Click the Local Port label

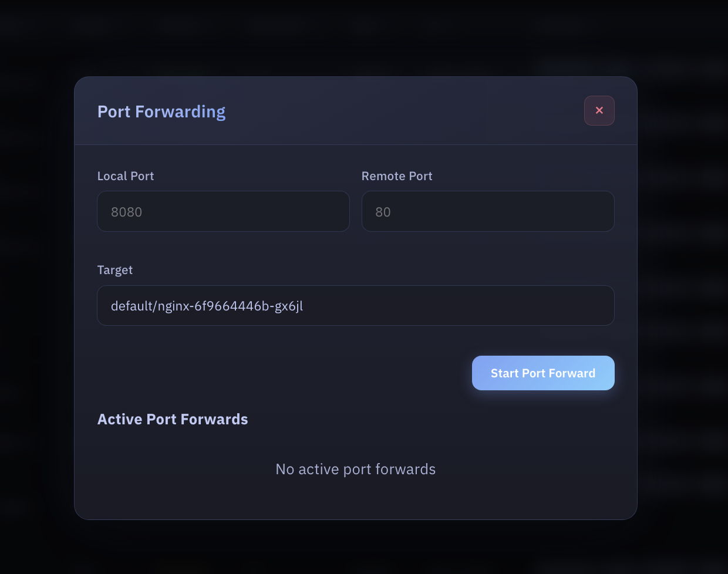pyautogui.click(x=126, y=175)
